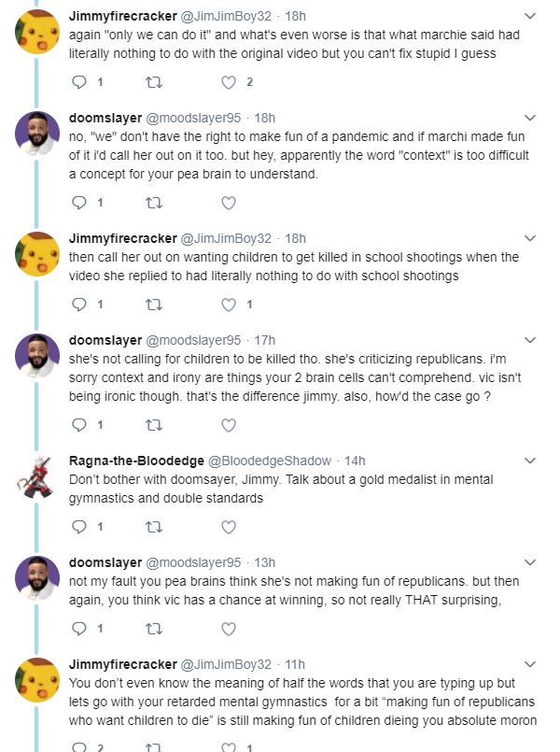The height and width of the screenshot is (752, 560).
Task: Like doomslayer's tweet about the pandemic
Action: point(229,203)
